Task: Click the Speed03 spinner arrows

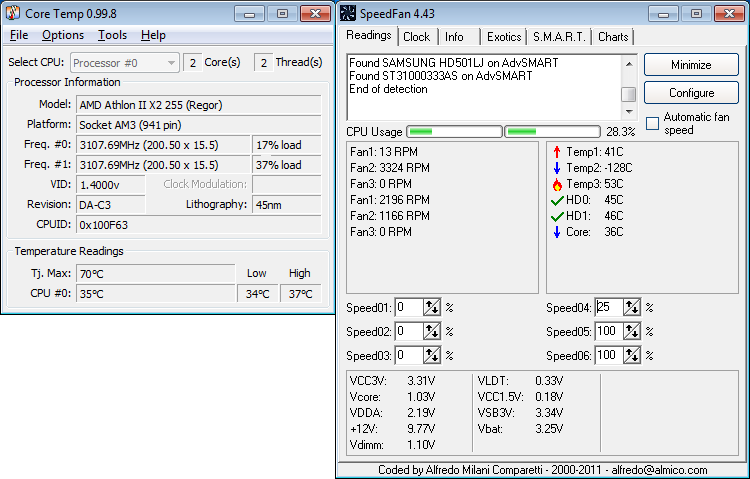Action: [x=432, y=355]
